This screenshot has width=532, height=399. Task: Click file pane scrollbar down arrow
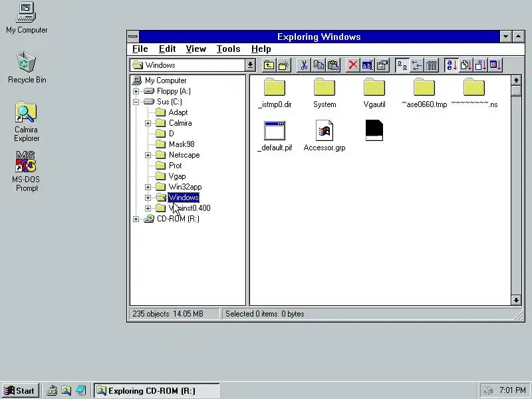click(x=516, y=300)
